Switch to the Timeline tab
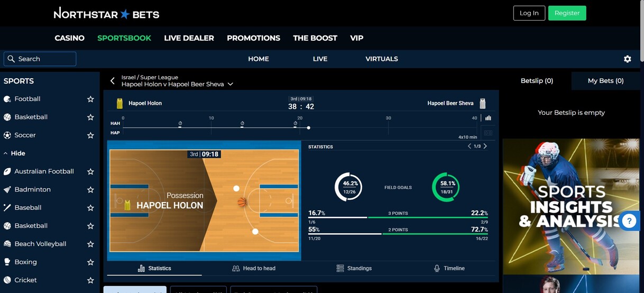 [449, 268]
